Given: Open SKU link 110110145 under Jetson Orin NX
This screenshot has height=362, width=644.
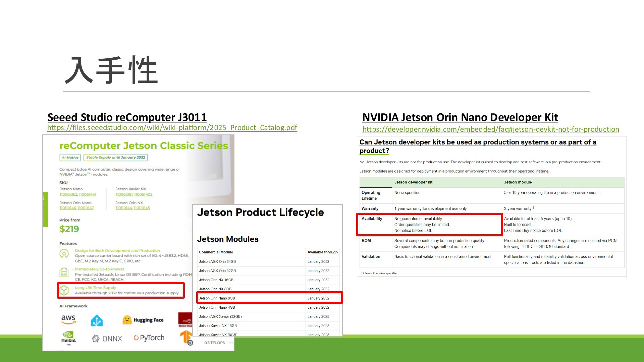Looking at the screenshot, I should click(142, 208).
